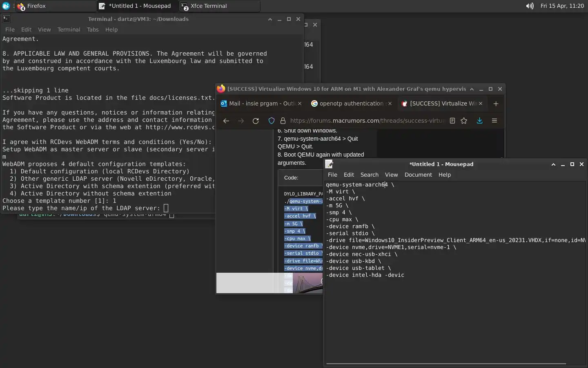Roll up the Terminal window with arrow

point(270,19)
